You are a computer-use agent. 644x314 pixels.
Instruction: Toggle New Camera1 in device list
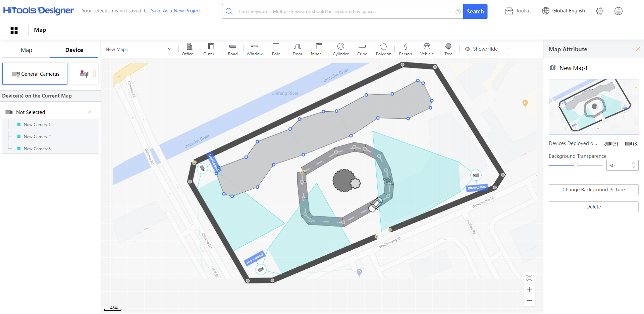pyautogui.click(x=37, y=125)
